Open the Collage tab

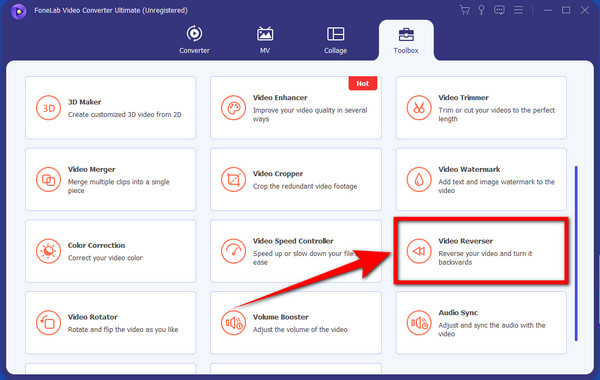pos(336,40)
